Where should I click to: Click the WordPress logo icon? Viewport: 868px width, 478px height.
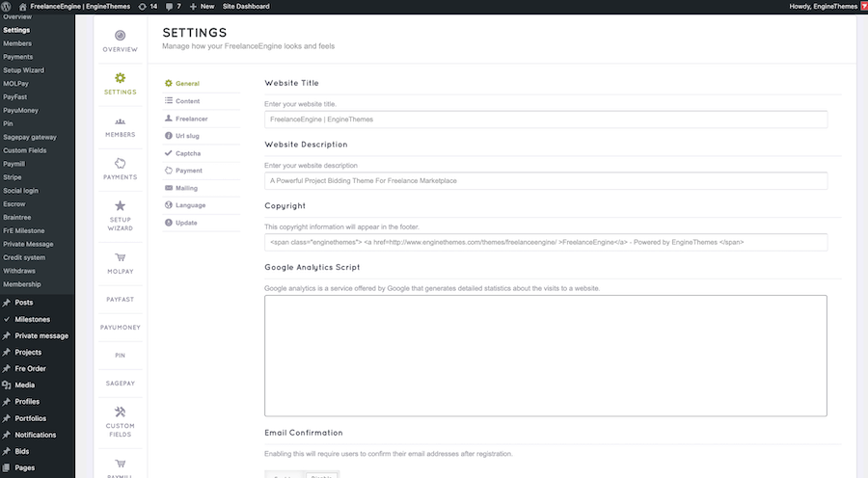tap(7, 7)
